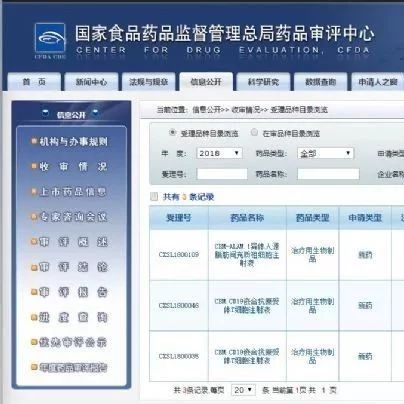Click the CFDA CDE logo icon
The height and width of the screenshot is (404, 404).
50,38
